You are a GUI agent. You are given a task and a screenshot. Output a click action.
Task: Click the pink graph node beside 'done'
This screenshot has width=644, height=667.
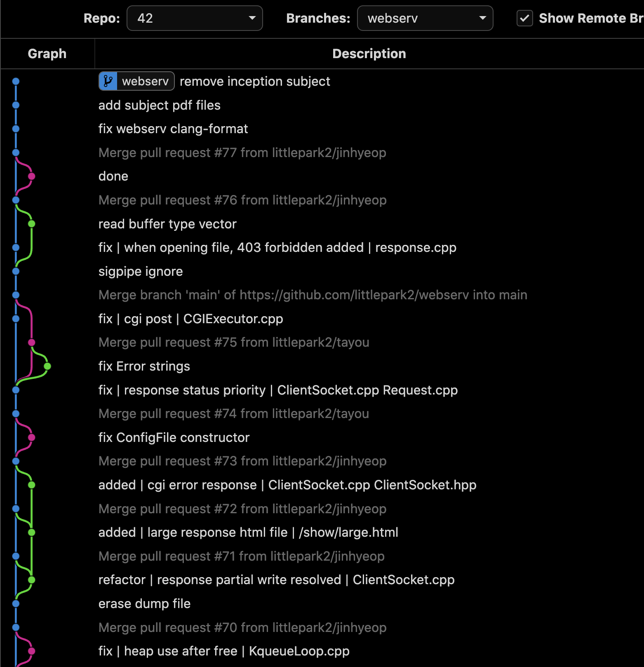(31, 176)
